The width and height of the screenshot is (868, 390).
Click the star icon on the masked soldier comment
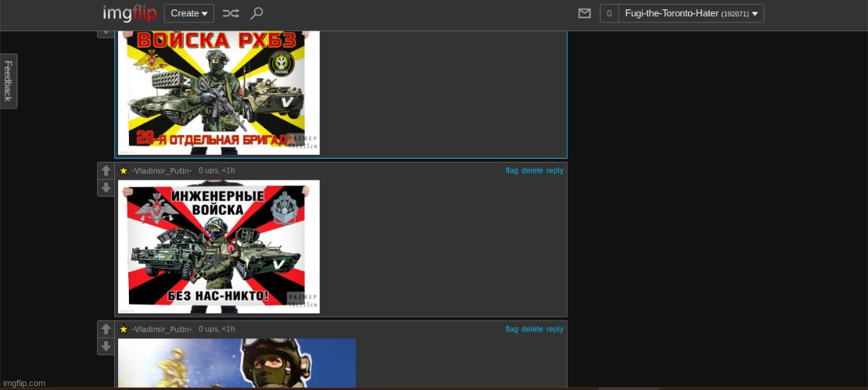(x=124, y=329)
